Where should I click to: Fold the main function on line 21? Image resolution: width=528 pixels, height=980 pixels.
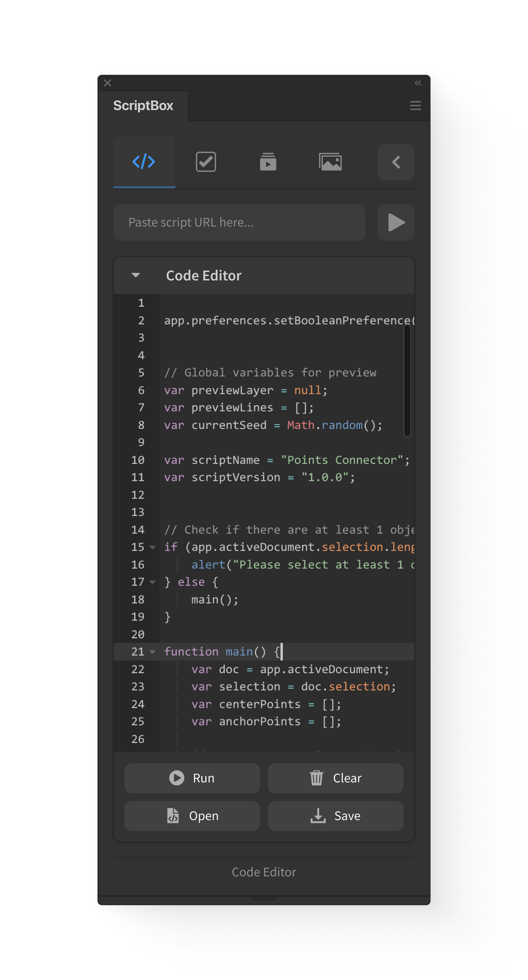(x=153, y=652)
